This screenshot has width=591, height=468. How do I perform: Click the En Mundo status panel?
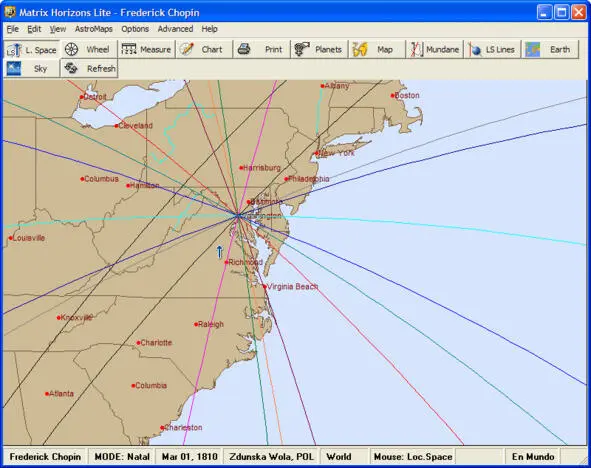[x=533, y=457]
